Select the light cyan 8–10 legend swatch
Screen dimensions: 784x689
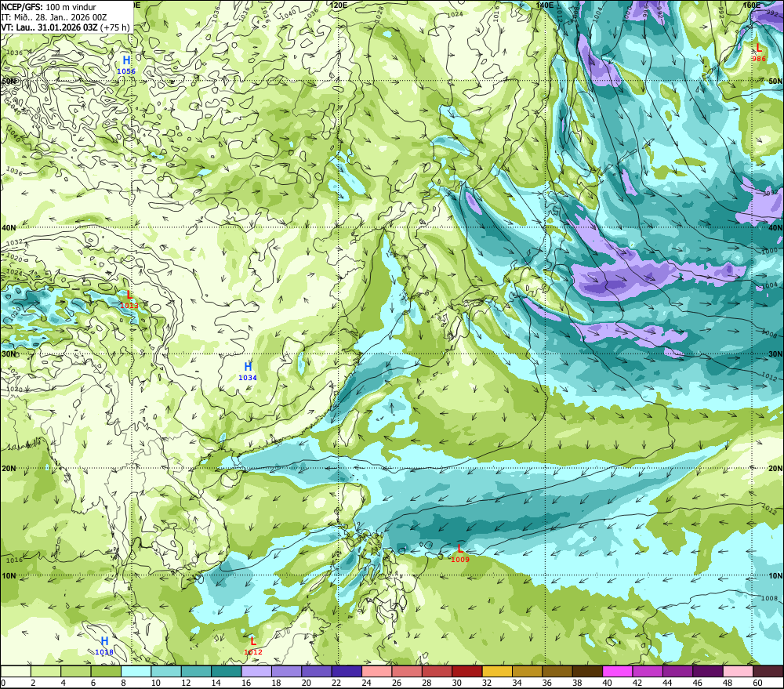pyautogui.click(x=136, y=672)
